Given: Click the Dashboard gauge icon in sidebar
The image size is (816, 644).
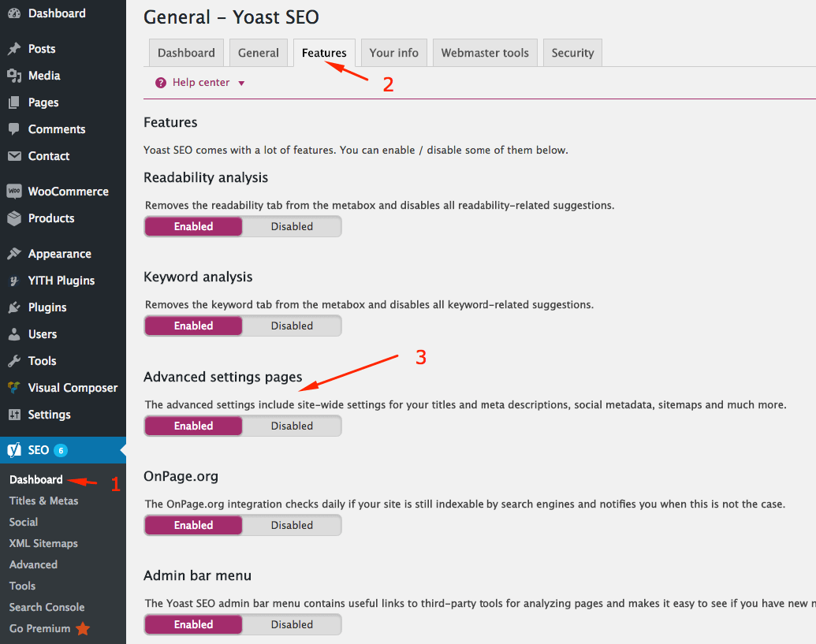Looking at the screenshot, I should 14,13.
